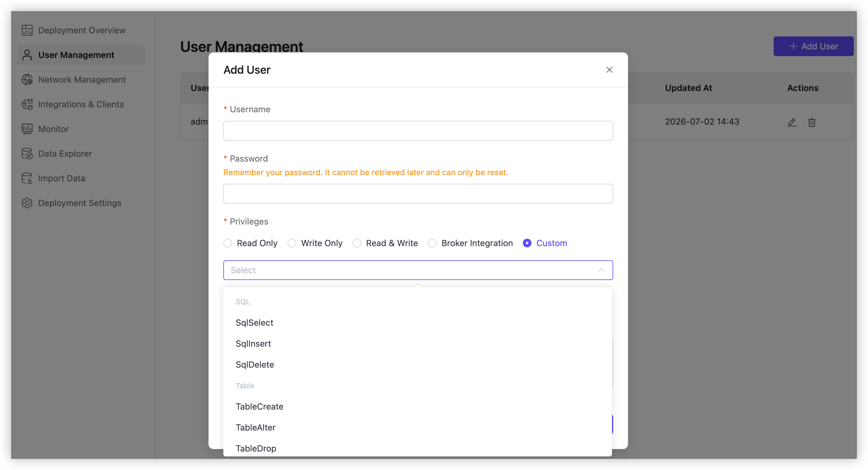The image size is (868, 470).
Task: Click the Add User dialog title
Action: coord(247,70)
